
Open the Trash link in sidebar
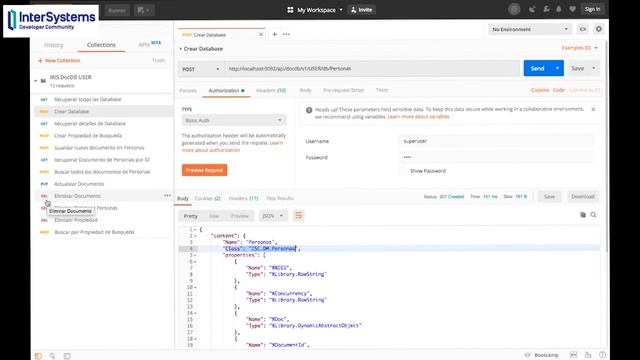click(158, 60)
